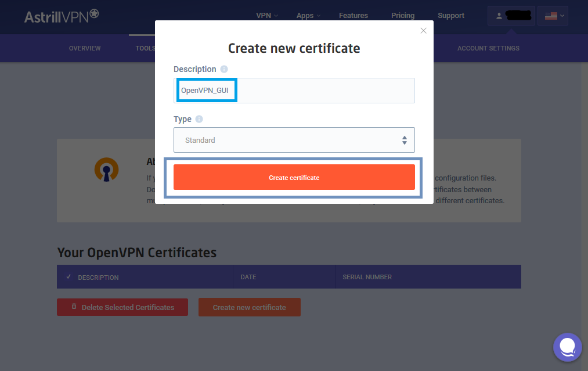Click the Description input field
This screenshot has width=588, height=371.
point(294,91)
